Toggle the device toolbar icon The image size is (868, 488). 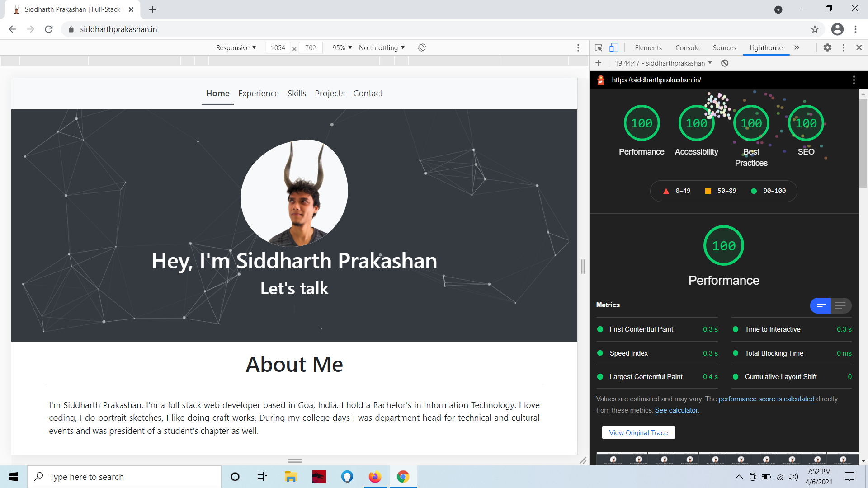(613, 47)
